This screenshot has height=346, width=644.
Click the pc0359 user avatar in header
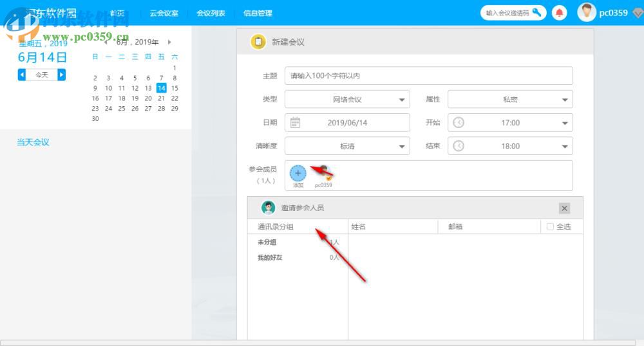587,12
